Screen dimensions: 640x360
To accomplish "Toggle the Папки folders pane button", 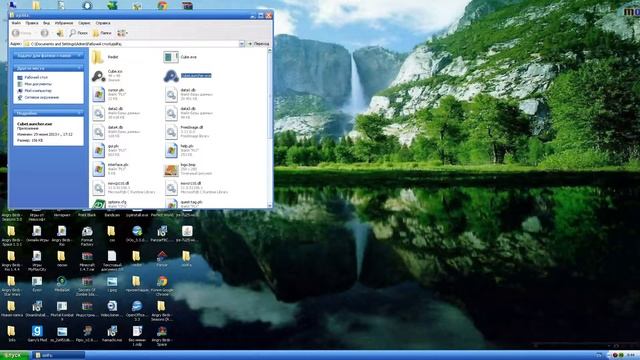I will pos(102,33).
